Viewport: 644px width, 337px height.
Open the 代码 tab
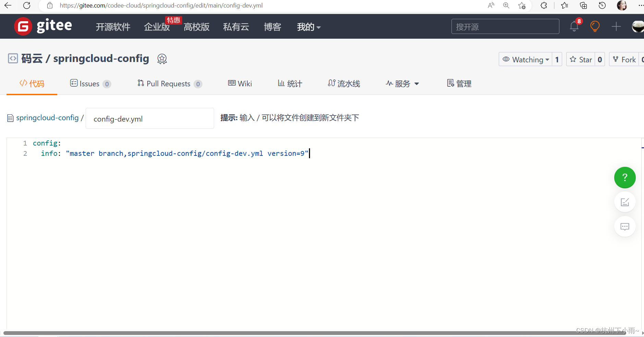(x=32, y=84)
